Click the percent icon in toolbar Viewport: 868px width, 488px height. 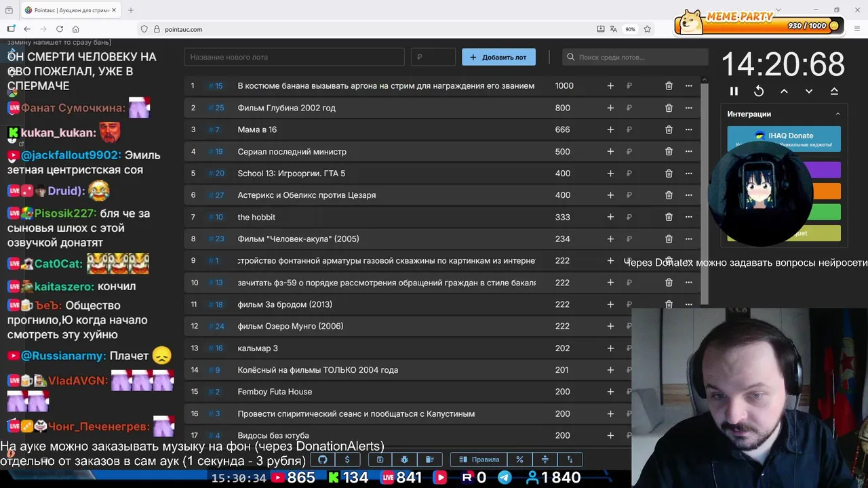coord(519,460)
